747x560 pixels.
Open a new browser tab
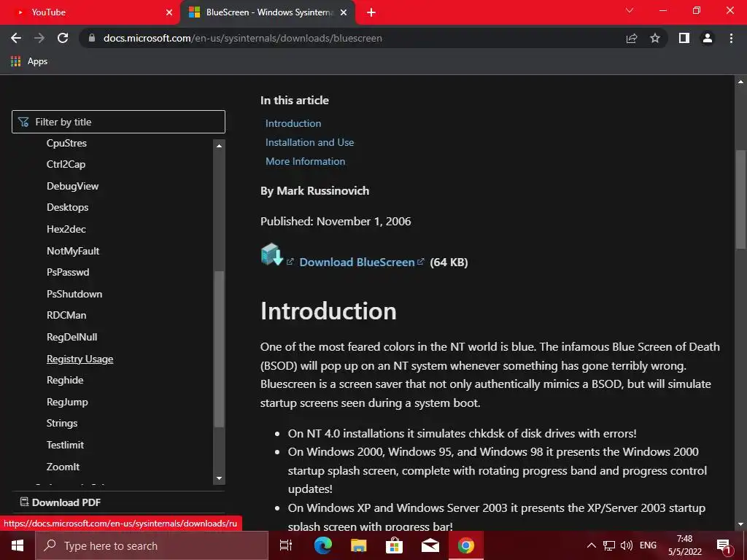(371, 12)
